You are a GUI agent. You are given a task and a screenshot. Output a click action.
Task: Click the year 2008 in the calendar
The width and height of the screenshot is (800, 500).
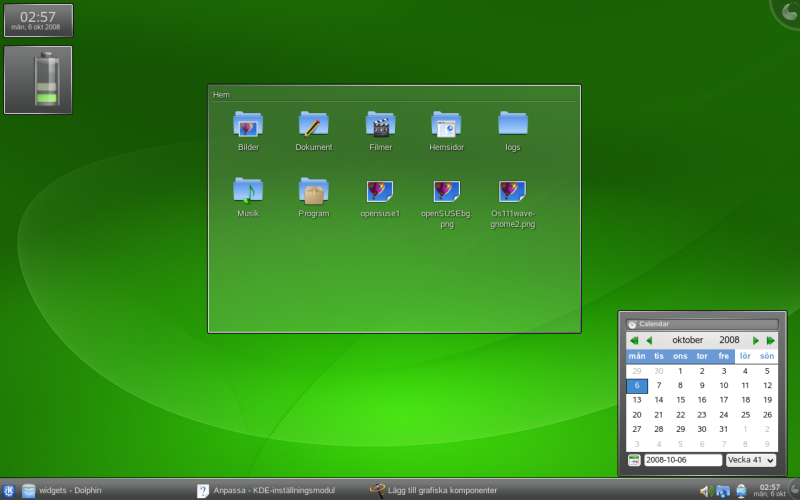pyautogui.click(x=729, y=340)
